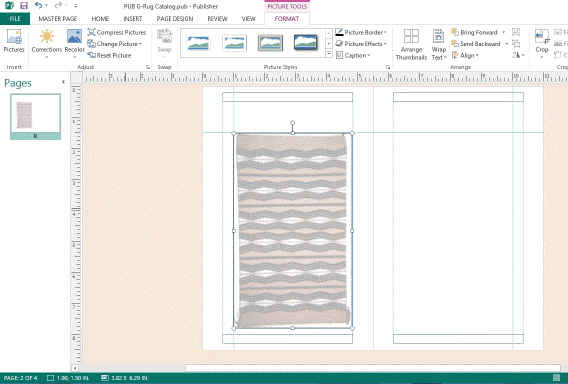Show previous row of picture styles

point(329,33)
